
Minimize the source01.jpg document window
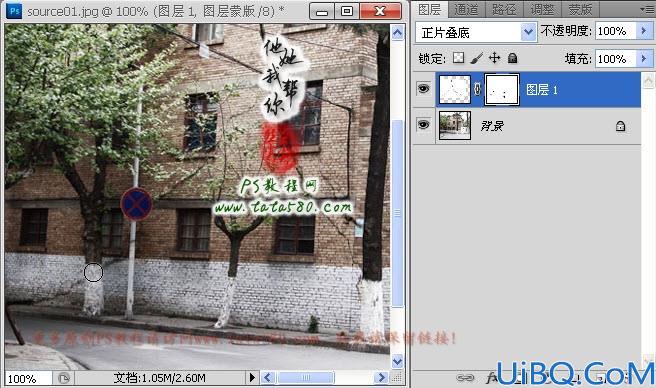point(322,11)
